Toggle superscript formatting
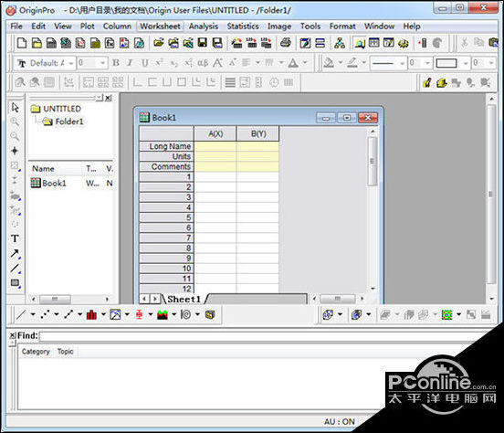This screenshot has height=433, width=504. [159, 63]
